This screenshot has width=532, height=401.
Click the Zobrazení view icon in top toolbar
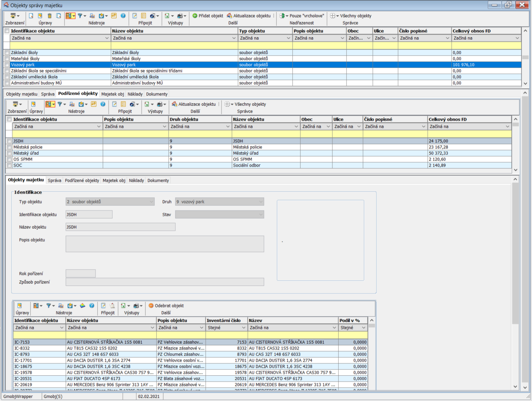coord(14,16)
